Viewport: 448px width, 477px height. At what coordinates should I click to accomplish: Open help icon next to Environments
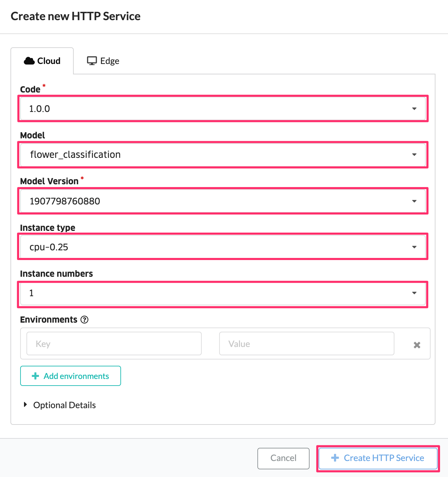[x=85, y=320]
